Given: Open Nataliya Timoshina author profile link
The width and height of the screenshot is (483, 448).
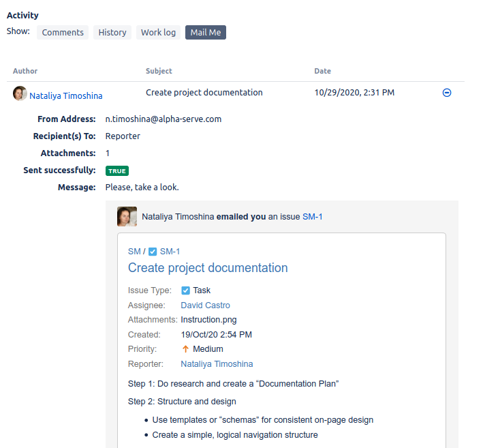Looking at the screenshot, I should coord(66,96).
